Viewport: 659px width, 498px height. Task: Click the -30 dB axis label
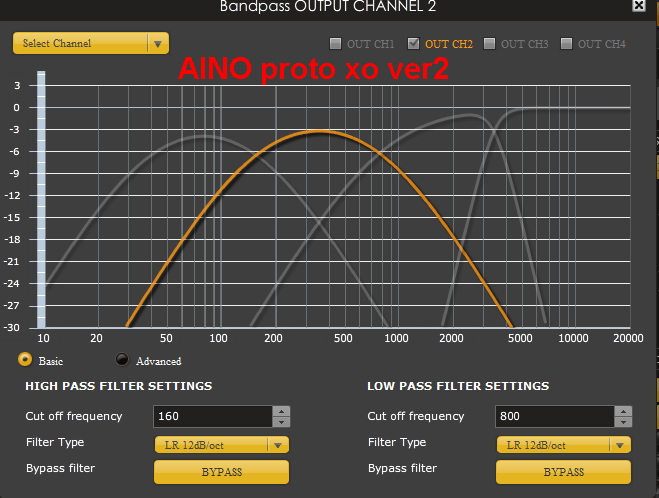[12, 327]
